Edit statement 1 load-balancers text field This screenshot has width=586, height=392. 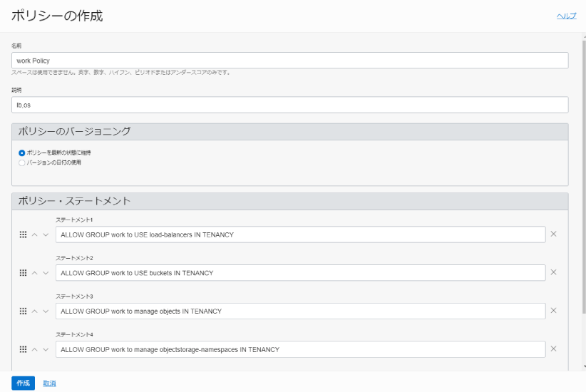(x=300, y=234)
